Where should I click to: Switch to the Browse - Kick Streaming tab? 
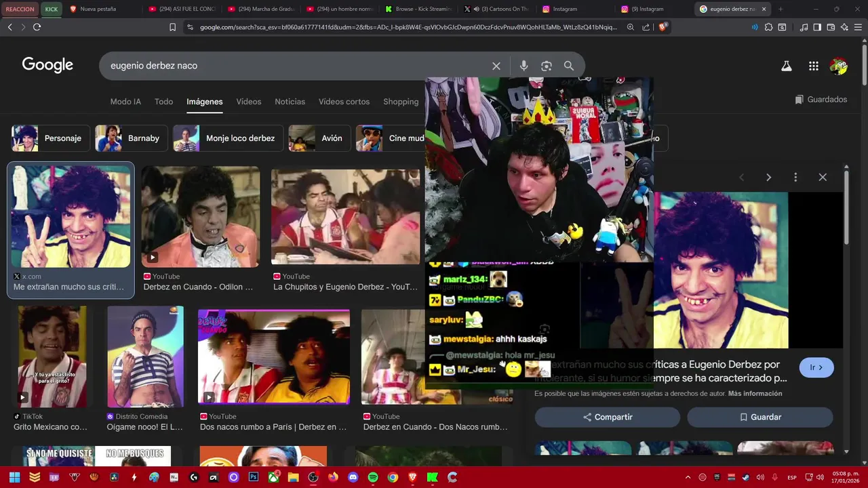tap(418, 9)
